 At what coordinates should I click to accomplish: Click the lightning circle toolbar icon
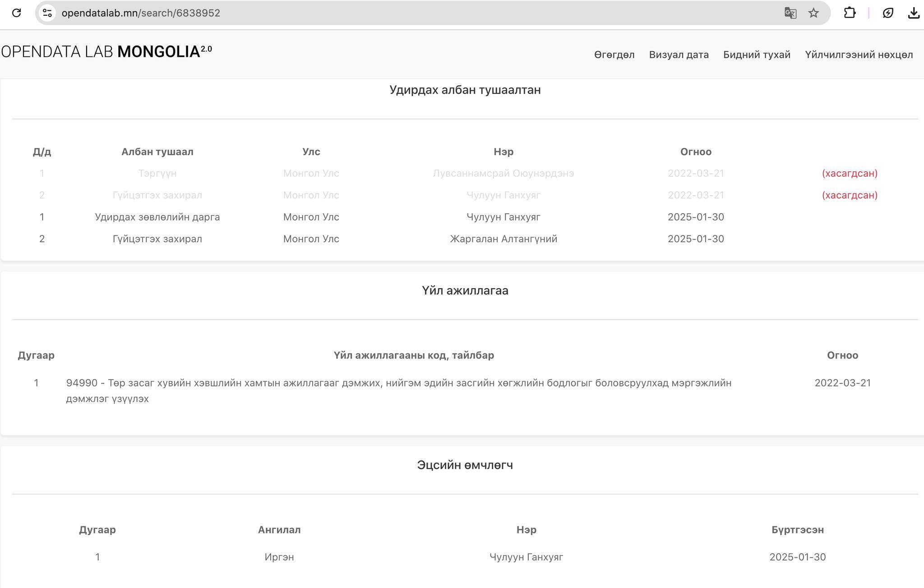[x=888, y=13]
